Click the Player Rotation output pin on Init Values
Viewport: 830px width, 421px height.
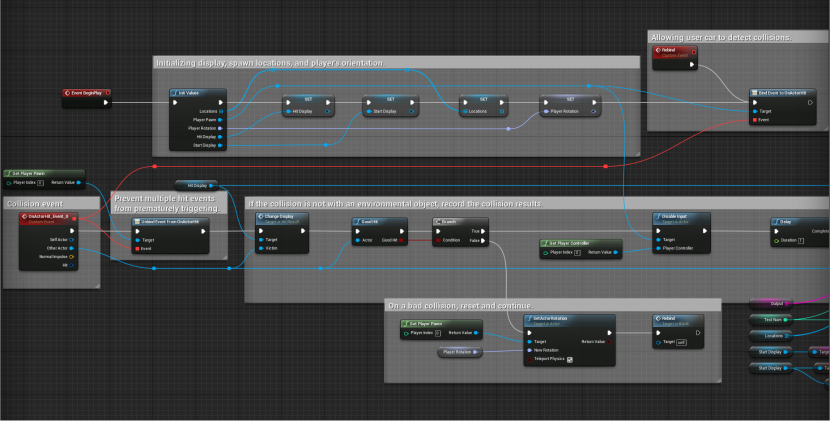[x=220, y=128]
